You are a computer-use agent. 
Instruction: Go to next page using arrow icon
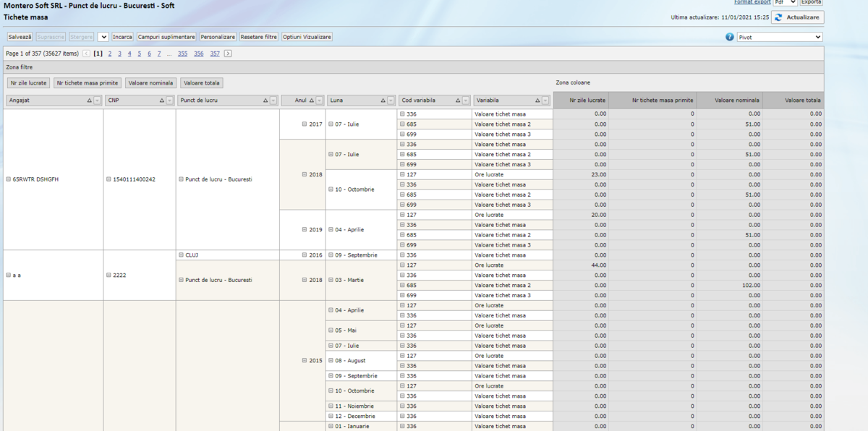tap(228, 54)
